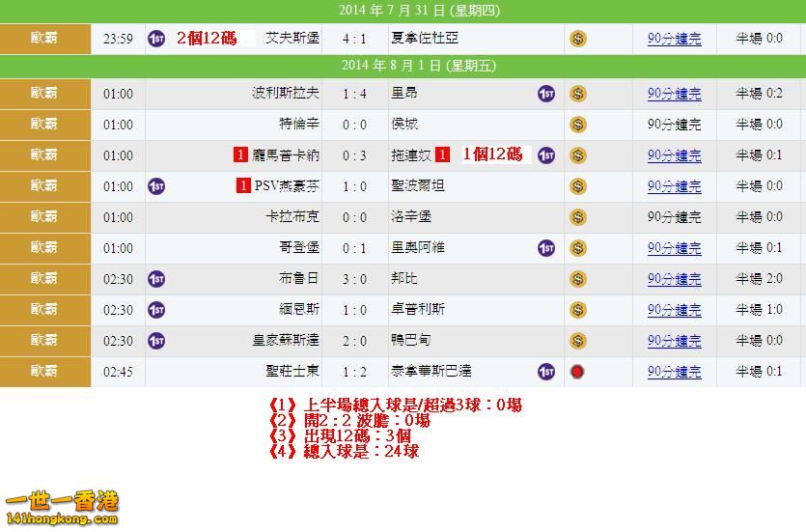
Task: Click the gold coin in 夏拿佐杜亞 match row
Action: pos(577,39)
